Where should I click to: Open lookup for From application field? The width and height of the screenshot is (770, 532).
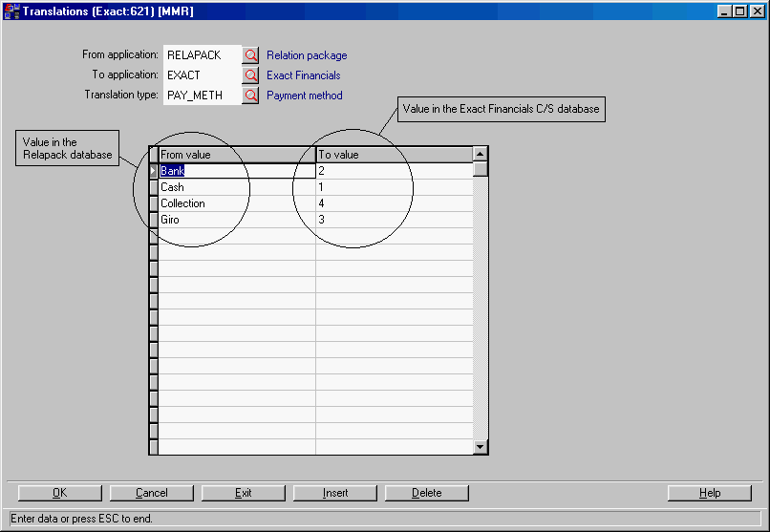[x=250, y=55]
